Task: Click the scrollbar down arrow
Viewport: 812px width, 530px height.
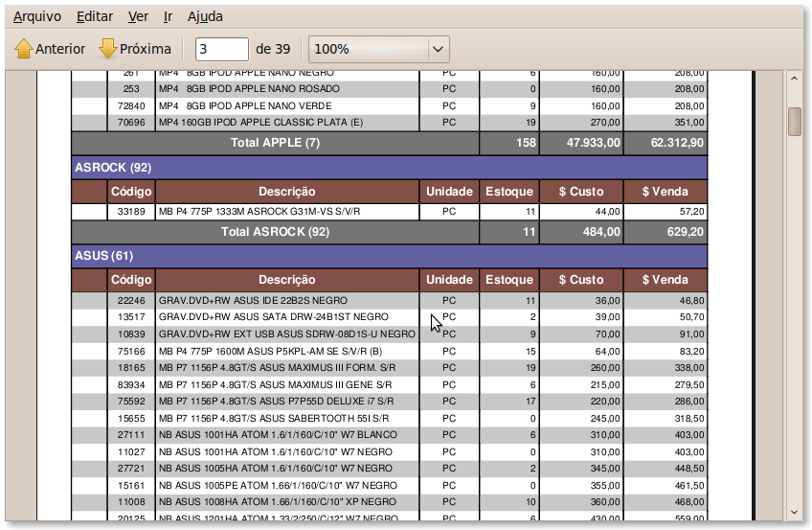Action: tap(794, 513)
